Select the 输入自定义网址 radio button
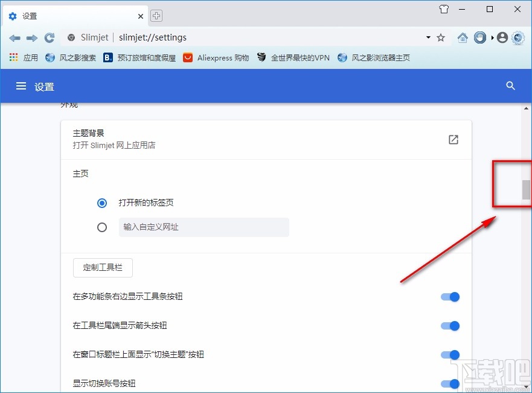Viewport: 532px width, 393px height. (102, 227)
